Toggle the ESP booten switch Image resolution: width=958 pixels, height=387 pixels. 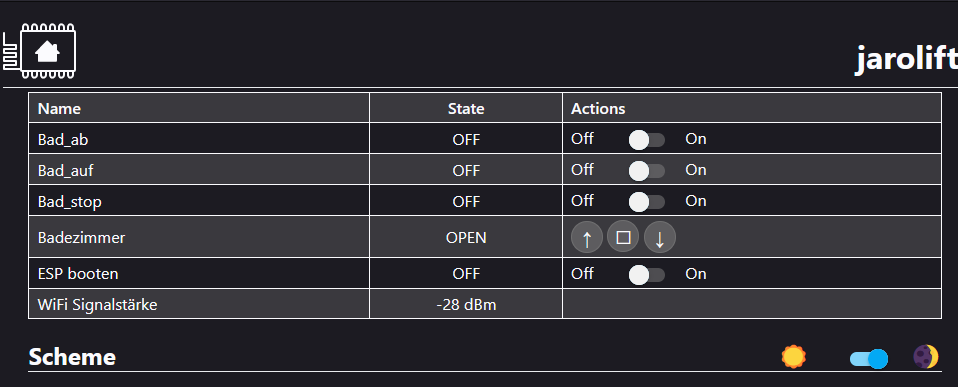point(647,275)
